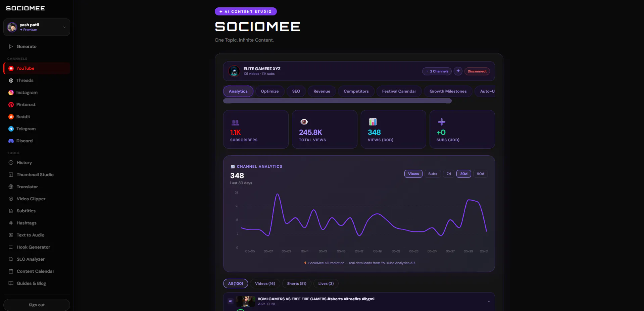Click the 1.1K subscribers stat card
Viewport: 644px width, 311px height.
256,129
